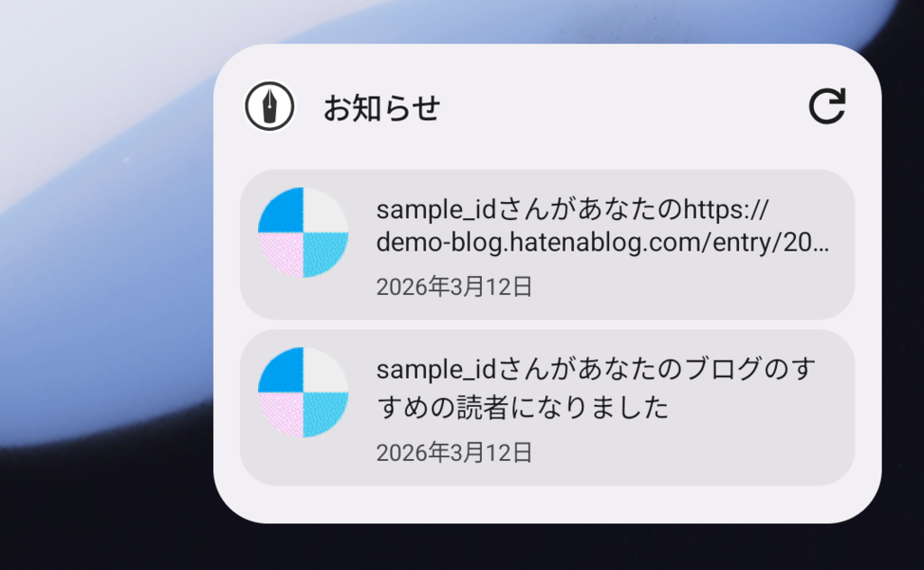Open the おすすめの読者になりました notification
924x570 pixels.
548,408
